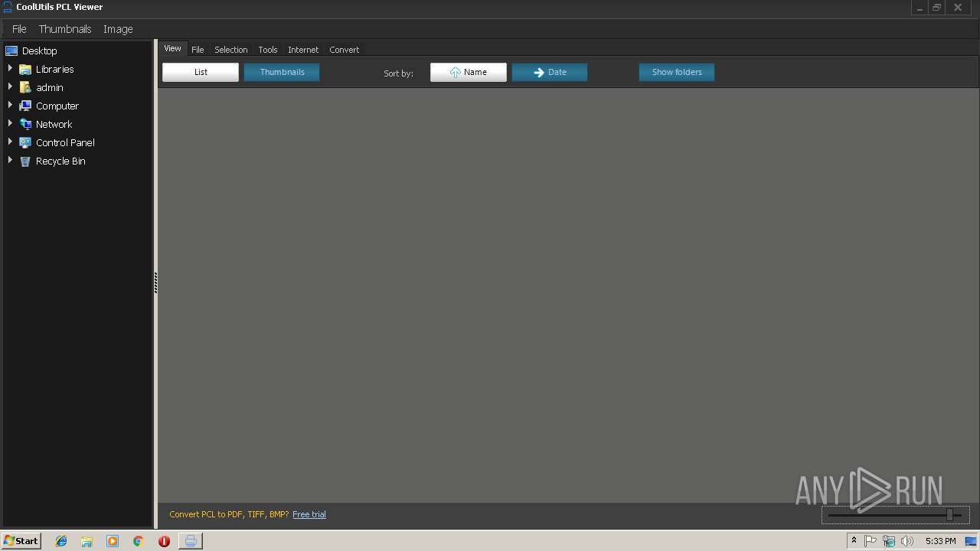The width and height of the screenshot is (980, 551).
Task: Open Internet Explorer from taskbar
Action: click(x=61, y=541)
